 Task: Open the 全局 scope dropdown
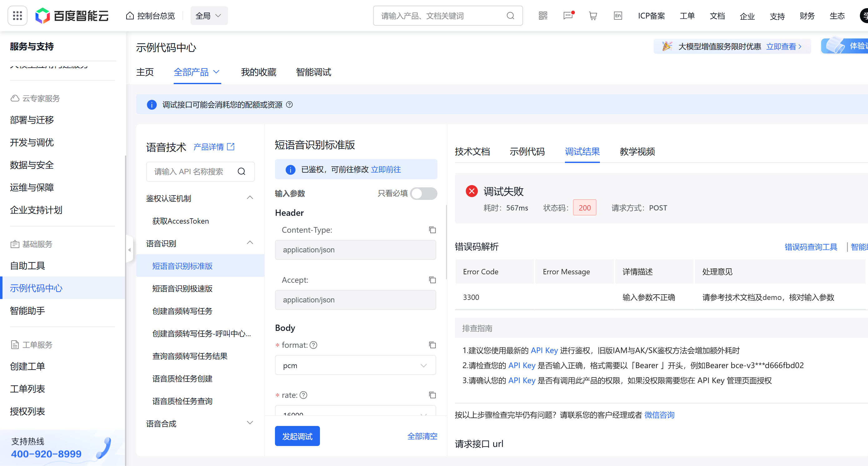tap(209, 16)
